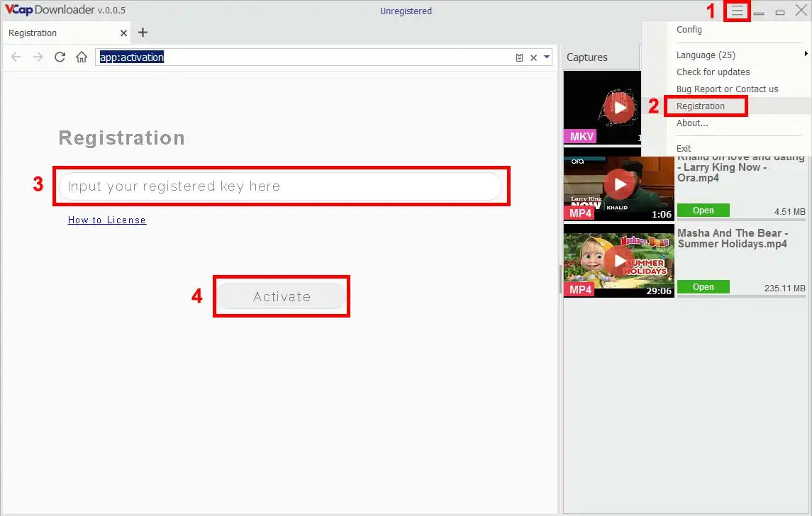Expand the address bar history dropdown arrow

546,57
